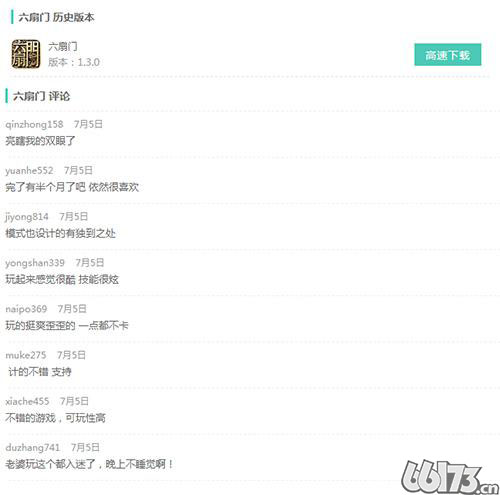
Task: Open user xiache455's profile
Action: [x=27, y=401]
